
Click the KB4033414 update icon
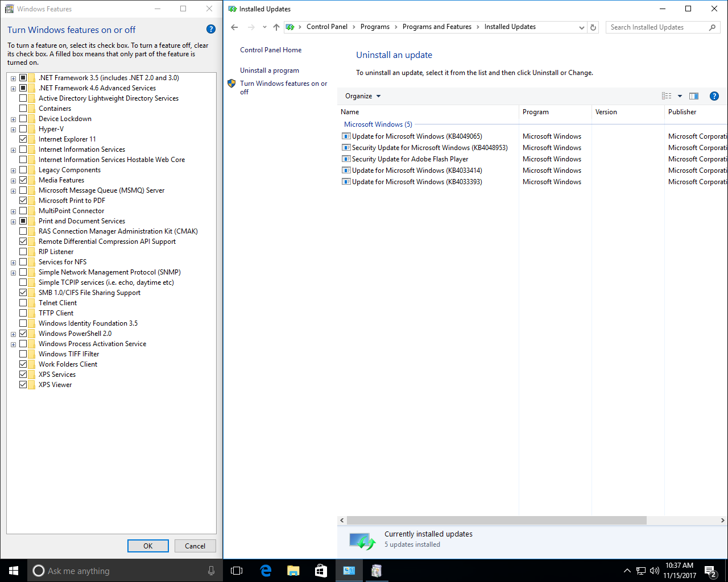pyautogui.click(x=346, y=171)
